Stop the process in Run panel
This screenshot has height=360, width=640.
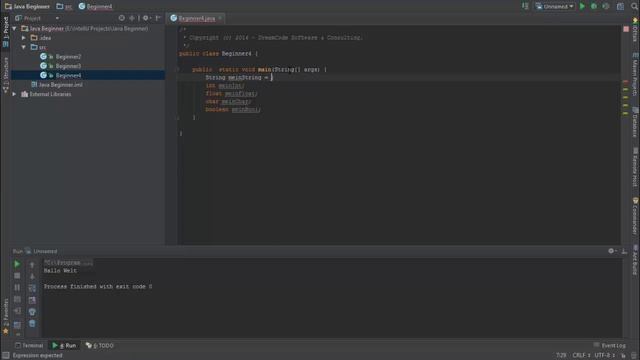coord(17,276)
